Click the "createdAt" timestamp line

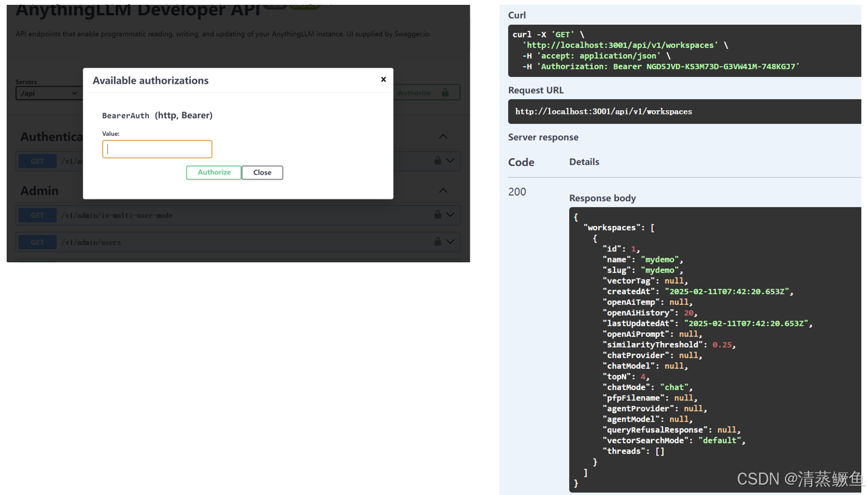(x=698, y=291)
